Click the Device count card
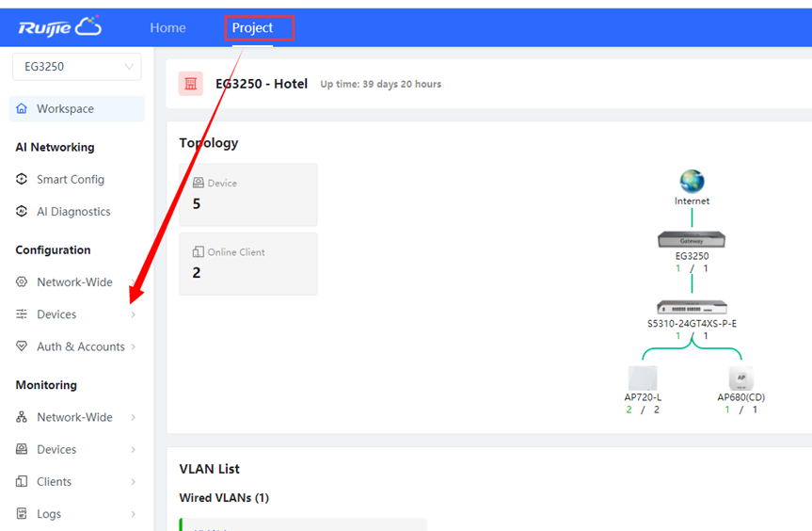812x531 pixels. pyautogui.click(x=248, y=195)
